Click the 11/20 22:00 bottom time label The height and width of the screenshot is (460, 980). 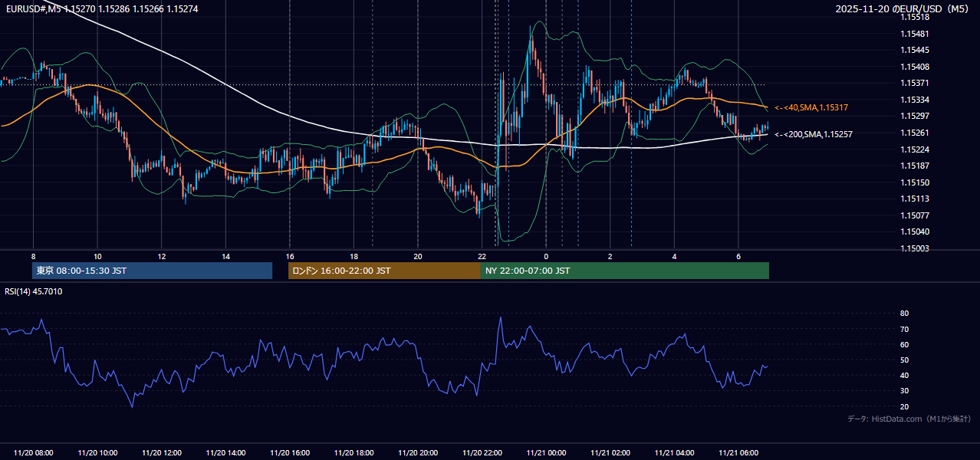tap(482, 453)
